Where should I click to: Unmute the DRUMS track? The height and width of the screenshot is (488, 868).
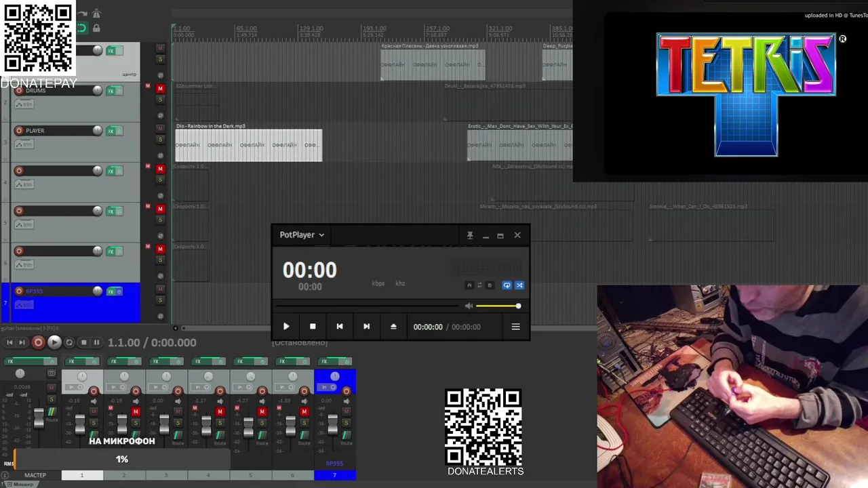pos(161,89)
